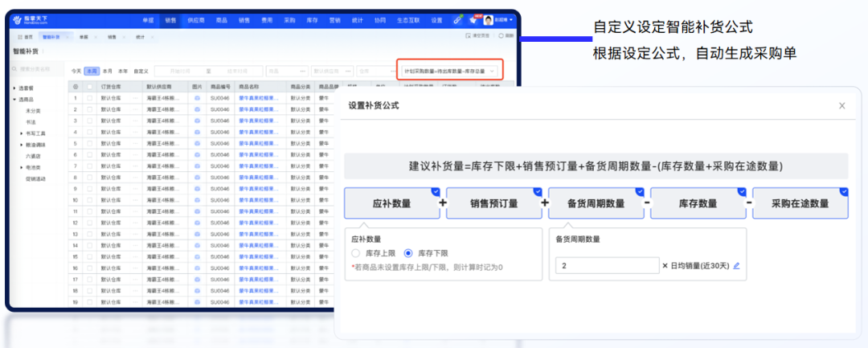Click the 首页 home tab icon
Image resolution: width=868 pixels, height=348 pixels.
click(20, 36)
